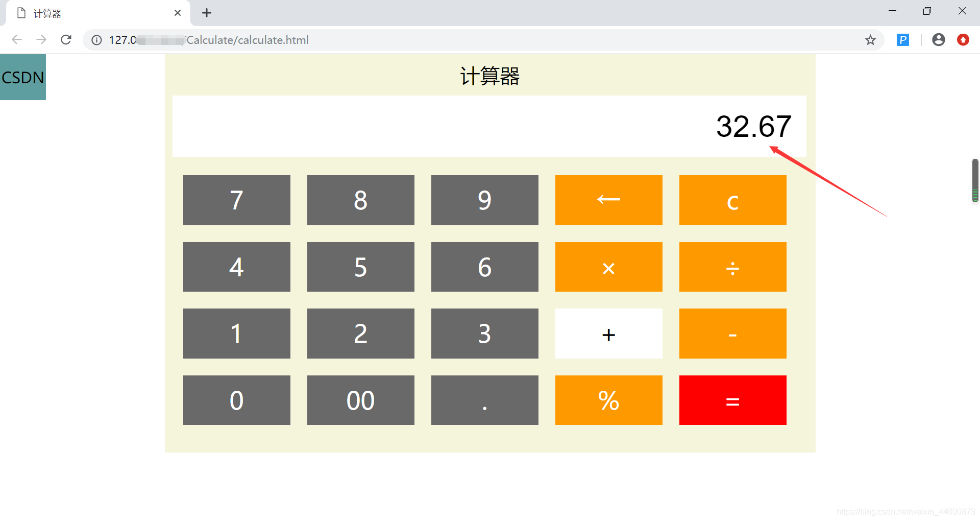Select the percent operator

click(609, 400)
